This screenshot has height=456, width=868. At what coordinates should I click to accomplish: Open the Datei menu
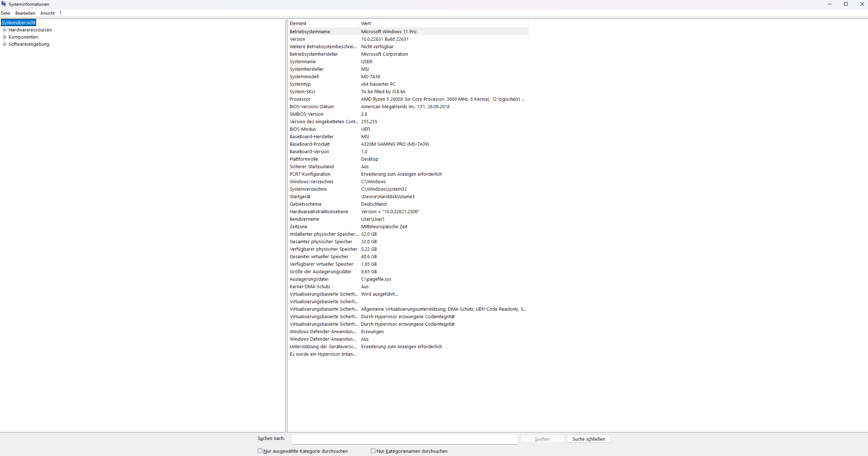coord(6,13)
